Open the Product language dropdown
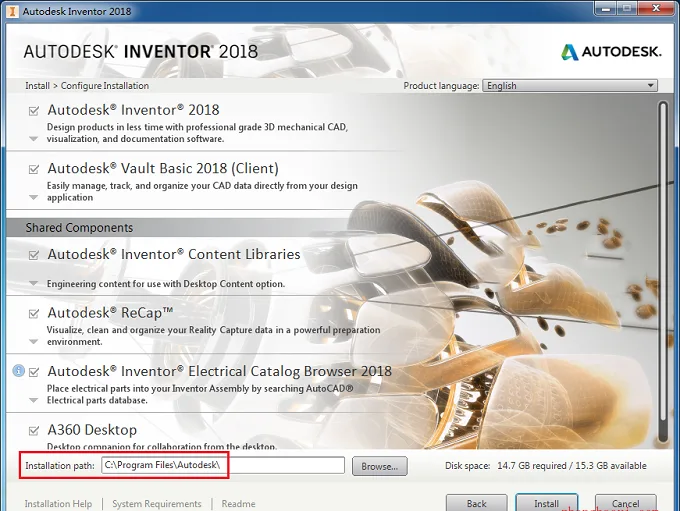The height and width of the screenshot is (511, 680). pyautogui.click(x=570, y=86)
